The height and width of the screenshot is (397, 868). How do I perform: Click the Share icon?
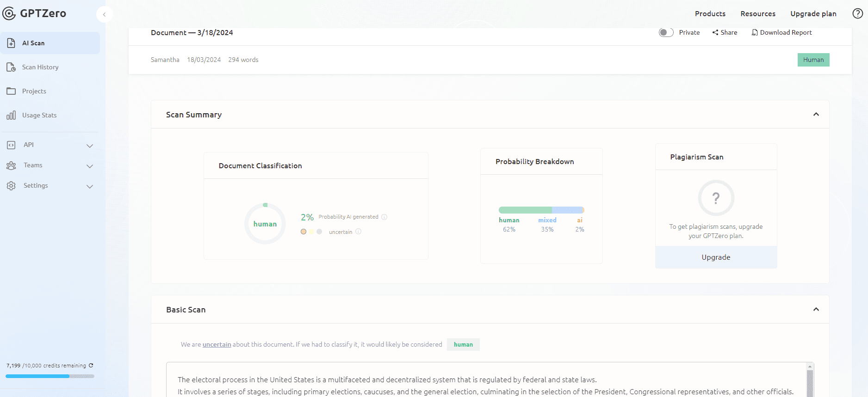tap(715, 32)
